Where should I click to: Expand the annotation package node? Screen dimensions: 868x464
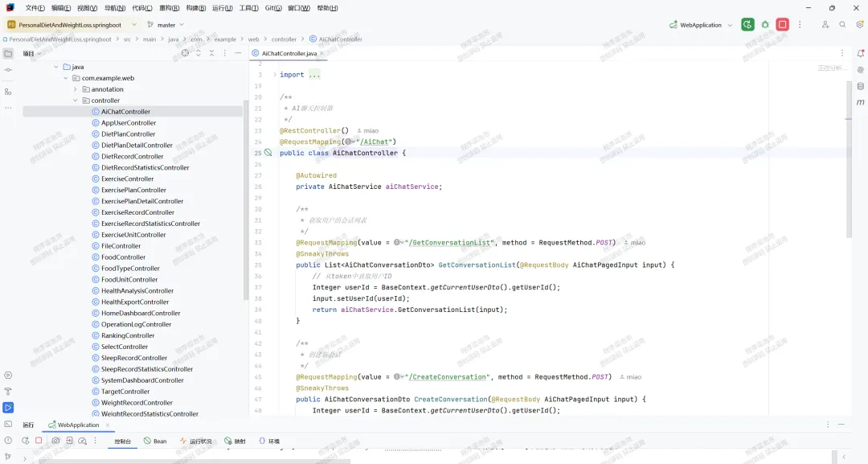click(76, 89)
